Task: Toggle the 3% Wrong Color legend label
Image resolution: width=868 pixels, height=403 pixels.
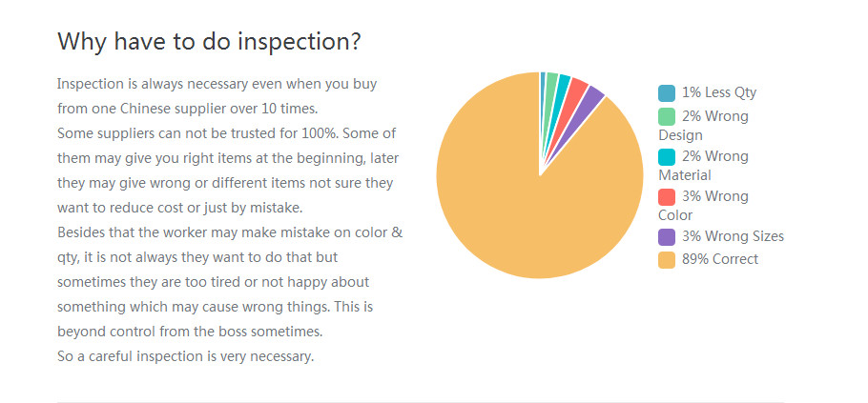Action: [x=704, y=206]
